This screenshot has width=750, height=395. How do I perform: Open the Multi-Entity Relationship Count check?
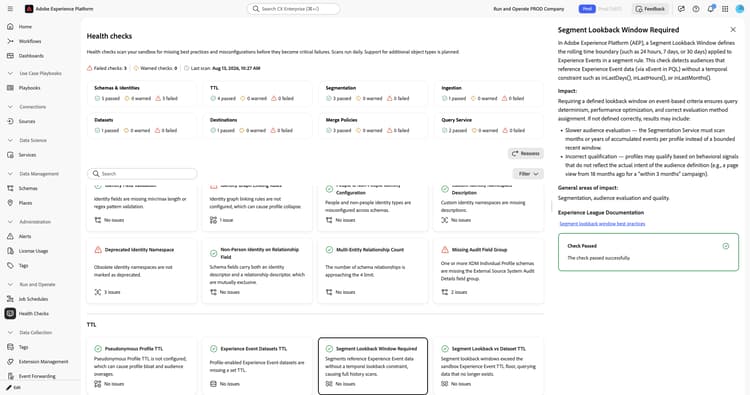click(373, 271)
